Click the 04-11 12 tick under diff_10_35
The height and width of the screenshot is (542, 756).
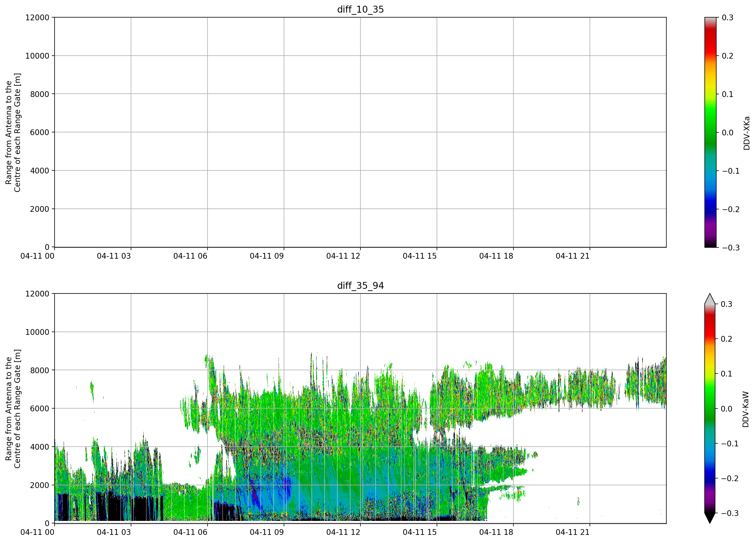pos(343,256)
